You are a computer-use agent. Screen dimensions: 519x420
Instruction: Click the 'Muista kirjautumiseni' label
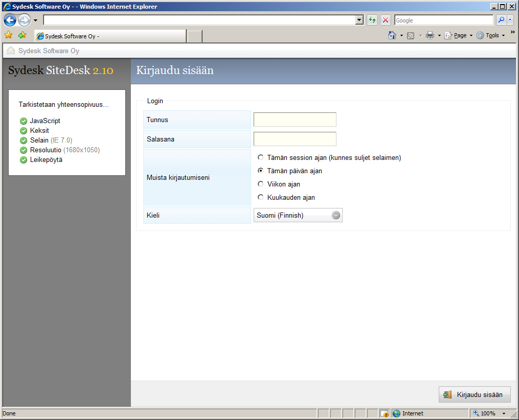[x=178, y=178]
